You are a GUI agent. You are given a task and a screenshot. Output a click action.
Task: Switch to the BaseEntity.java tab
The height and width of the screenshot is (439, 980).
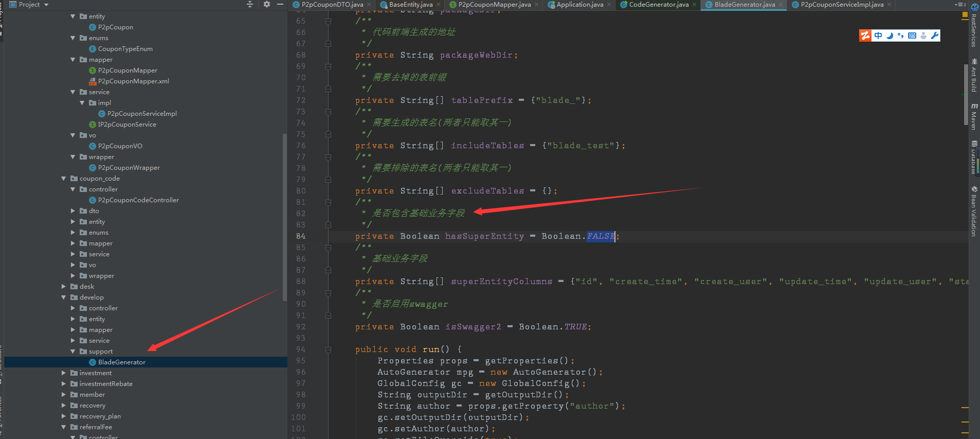[x=411, y=5]
